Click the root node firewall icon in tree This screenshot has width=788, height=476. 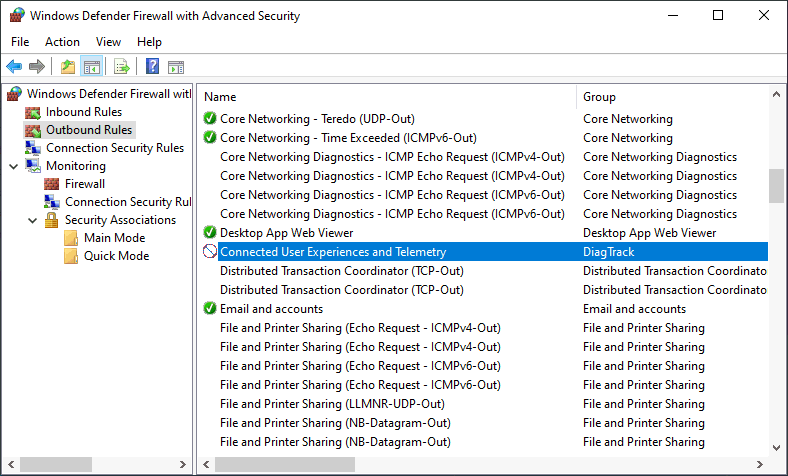point(15,93)
